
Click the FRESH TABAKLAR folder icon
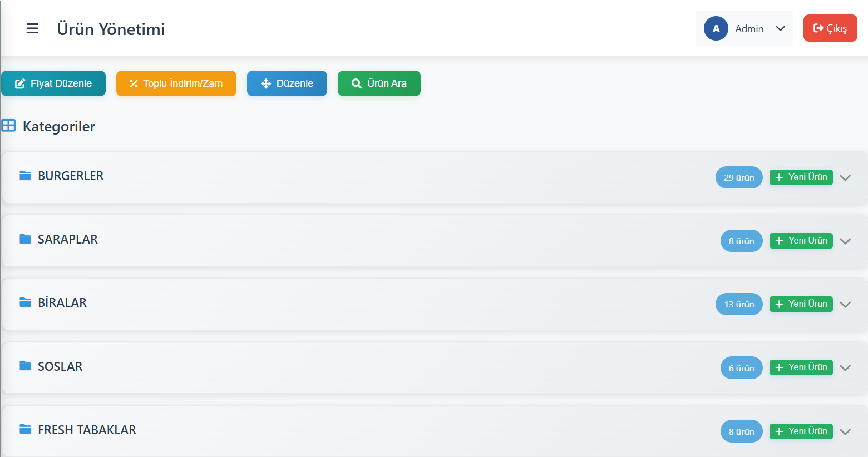coord(25,429)
